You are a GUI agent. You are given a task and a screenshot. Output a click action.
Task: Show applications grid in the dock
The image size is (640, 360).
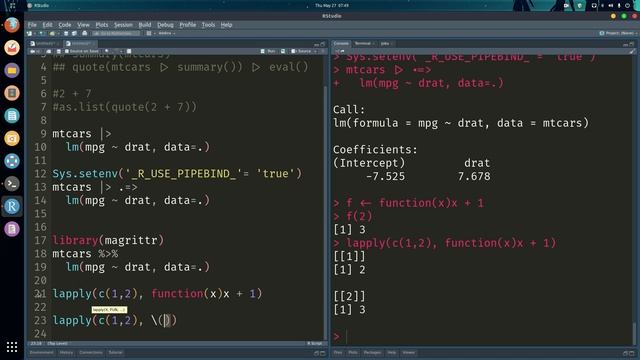point(12,347)
